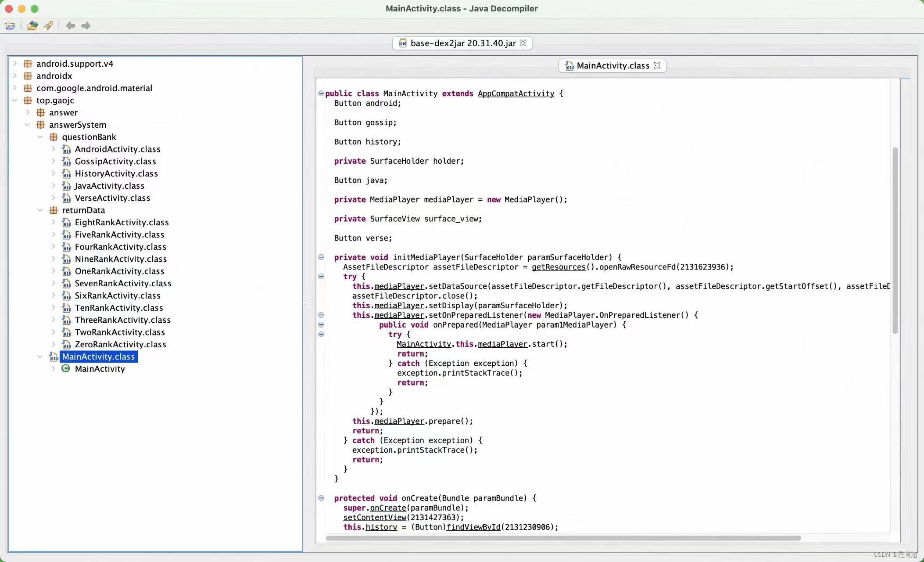Viewport: 924px width, 562px height.
Task: Fold the setOnPreparedListener anonymous class block
Action: (321, 315)
